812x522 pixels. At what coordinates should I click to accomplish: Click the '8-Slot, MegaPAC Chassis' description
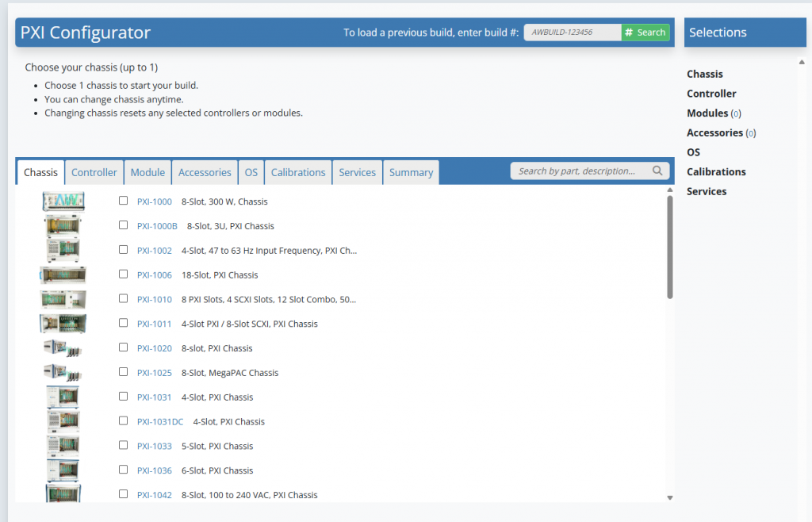pos(230,373)
